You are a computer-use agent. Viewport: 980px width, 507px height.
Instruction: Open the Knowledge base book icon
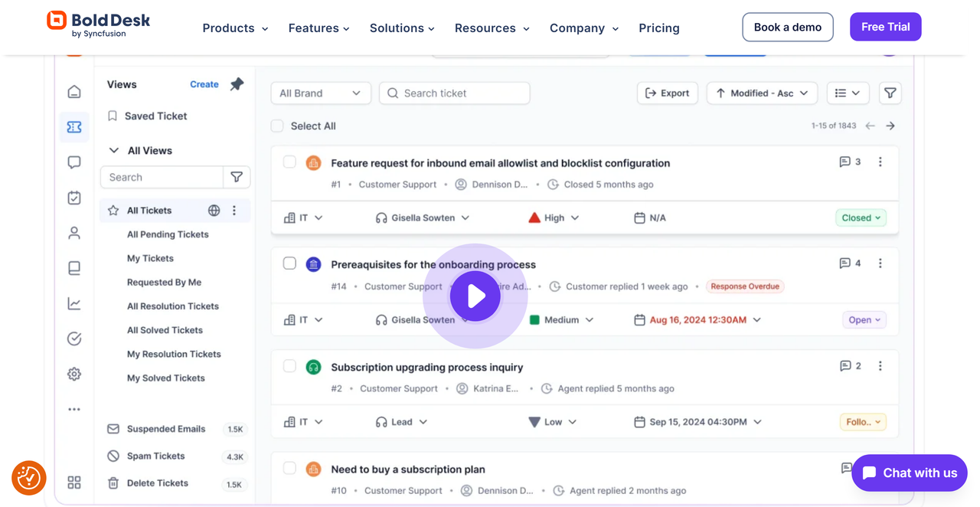click(74, 268)
